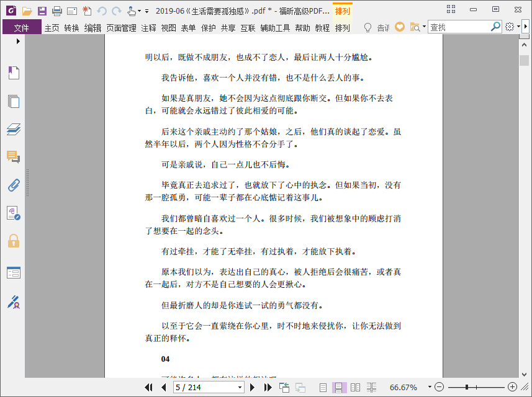Image resolution: width=532 pixels, height=397 pixels.
Task: Open the 教程 tab
Action: coord(322,28)
